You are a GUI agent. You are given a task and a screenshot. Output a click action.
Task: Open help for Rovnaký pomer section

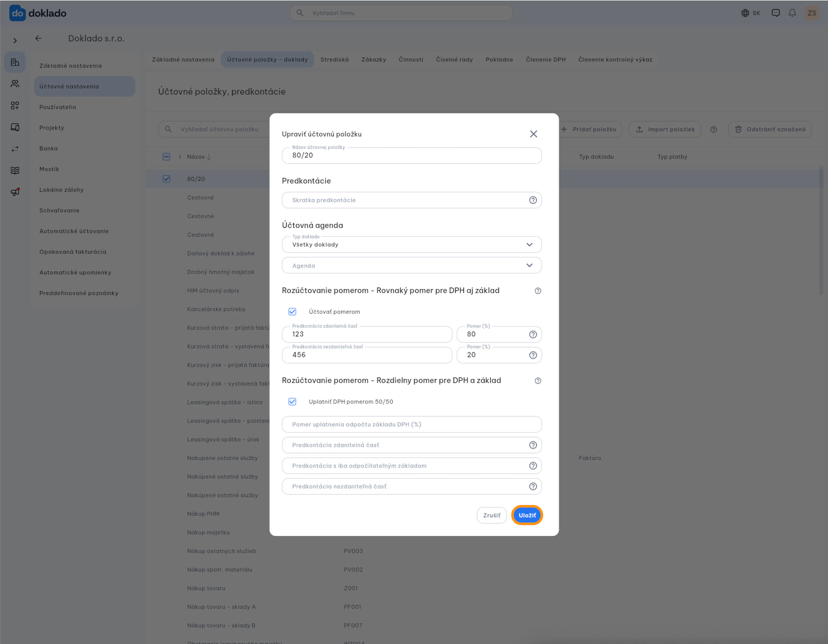pyautogui.click(x=538, y=291)
